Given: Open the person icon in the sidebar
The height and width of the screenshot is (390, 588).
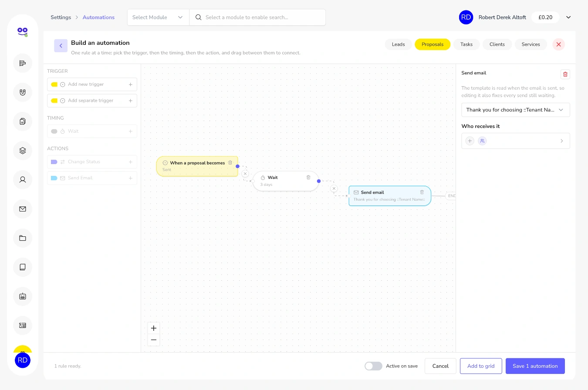Looking at the screenshot, I should 23,180.
